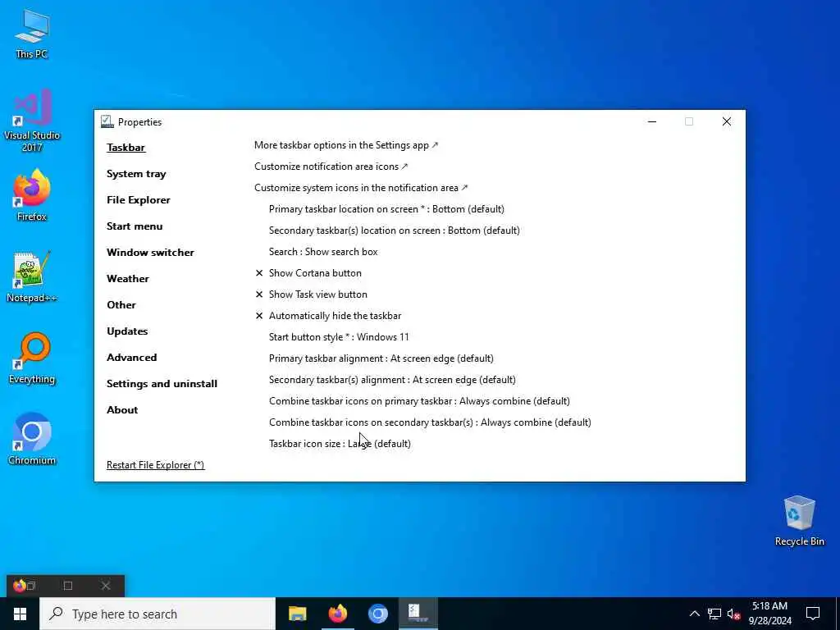Image resolution: width=840 pixels, height=630 pixels.
Task: Click the network tray icon
Action: coord(714,614)
